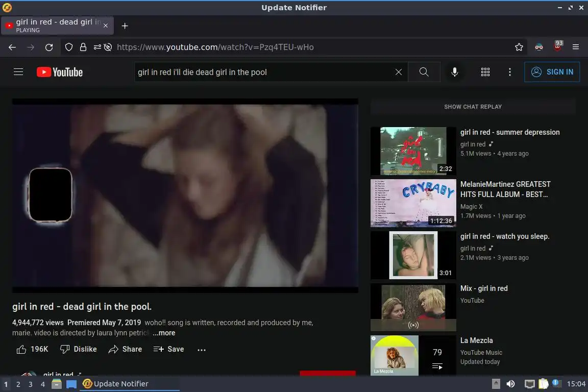Open title girl in red - watch you sleep.
The width and height of the screenshot is (588, 392).
pos(505,236)
